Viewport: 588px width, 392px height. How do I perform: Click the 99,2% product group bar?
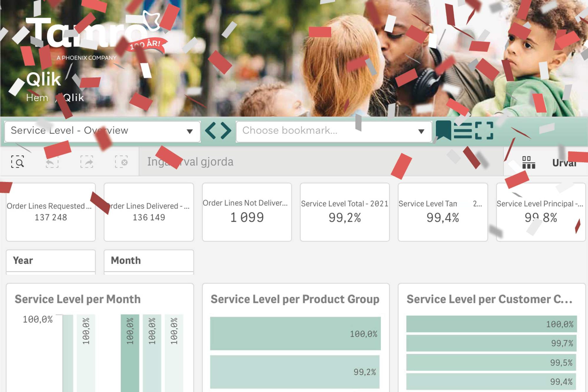tap(295, 372)
